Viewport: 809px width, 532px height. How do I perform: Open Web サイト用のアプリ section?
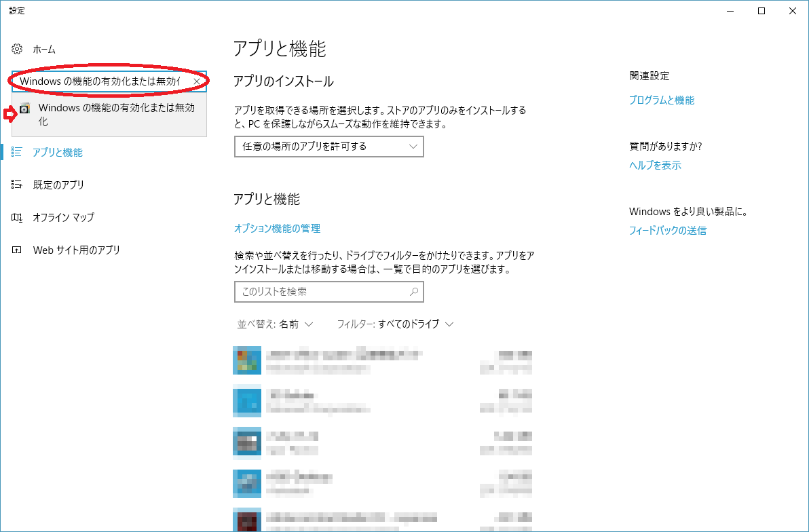[77, 250]
